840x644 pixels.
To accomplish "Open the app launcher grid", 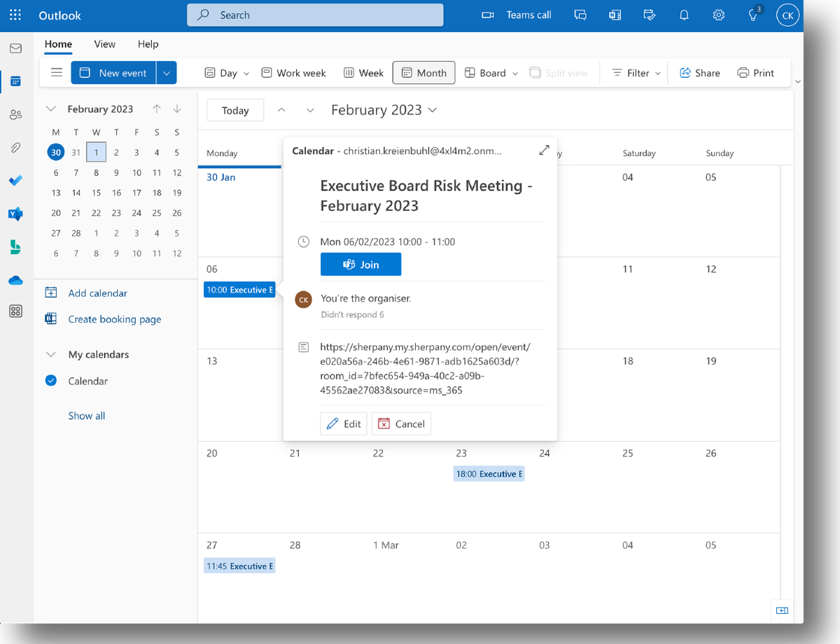I will 15,14.
